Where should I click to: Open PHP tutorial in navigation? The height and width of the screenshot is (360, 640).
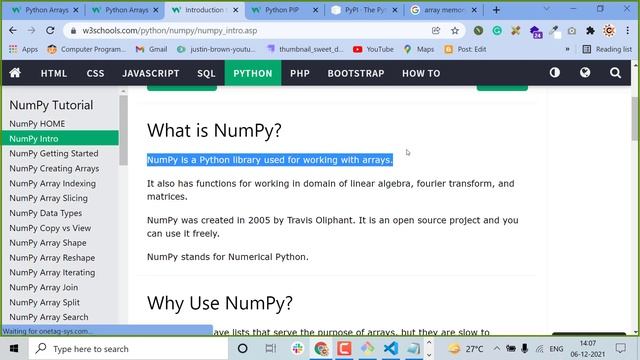coord(300,73)
